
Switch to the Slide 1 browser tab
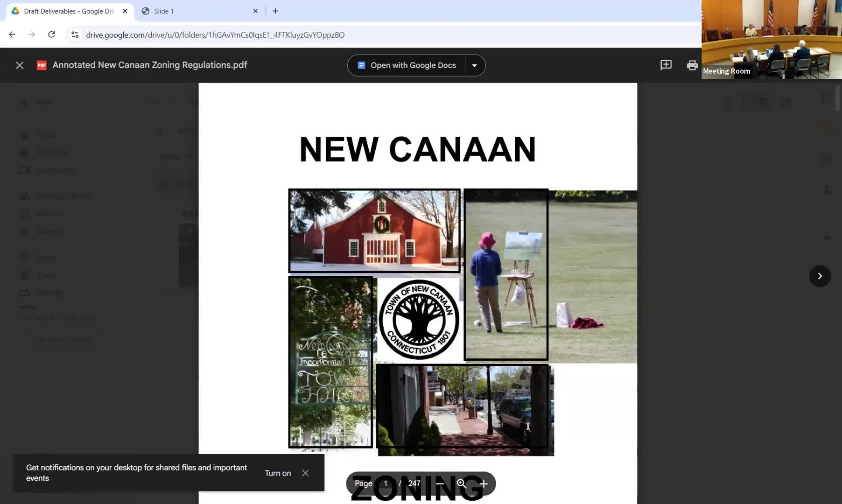click(x=200, y=11)
